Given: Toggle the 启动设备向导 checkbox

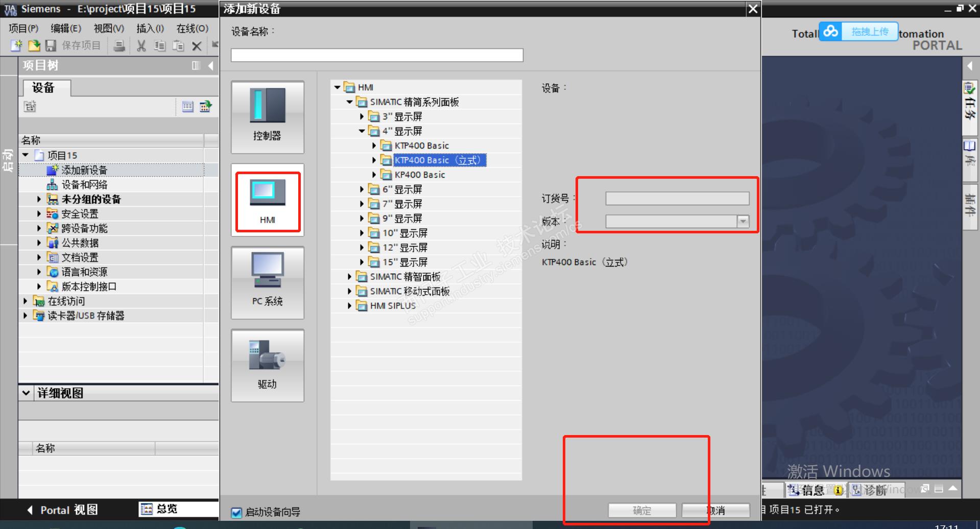Looking at the screenshot, I should (x=236, y=512).
